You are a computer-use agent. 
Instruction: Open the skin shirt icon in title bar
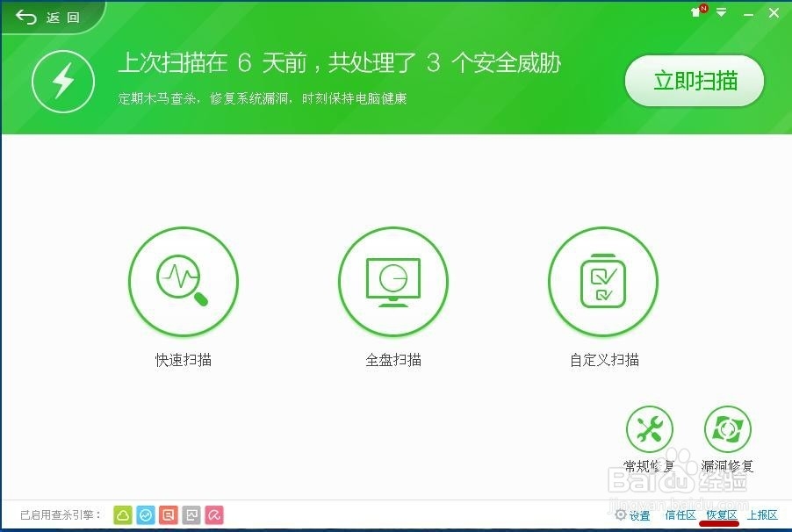coord(698,11)
